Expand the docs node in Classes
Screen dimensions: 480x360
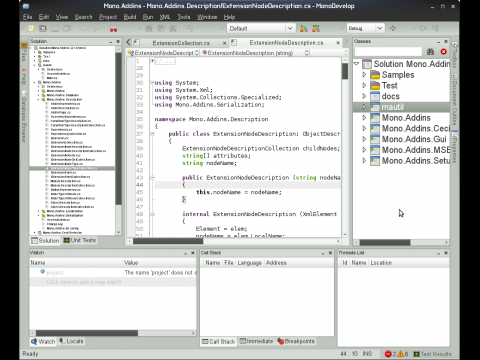[x=364, y=96]
